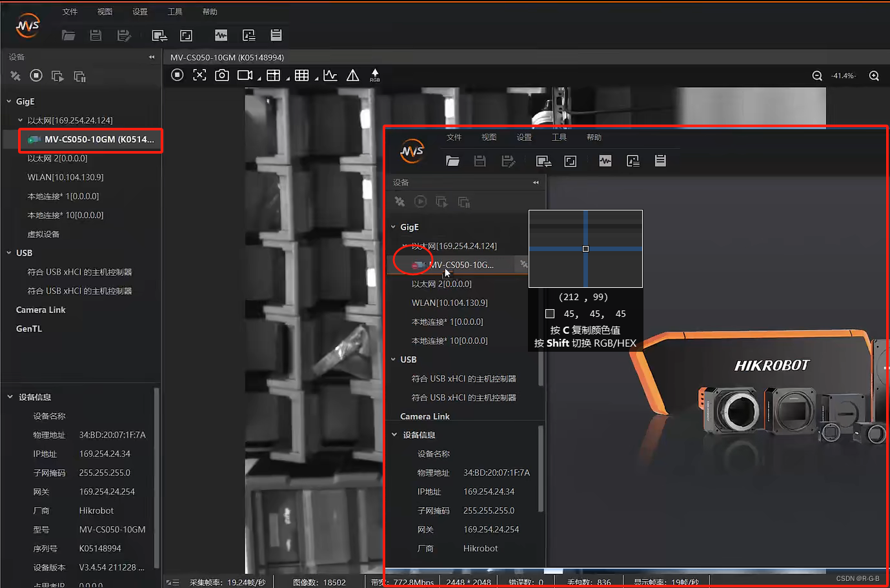
Task: Click the -41.4% zoom level value
Action: pyautogui.click(x=844, y=76)
